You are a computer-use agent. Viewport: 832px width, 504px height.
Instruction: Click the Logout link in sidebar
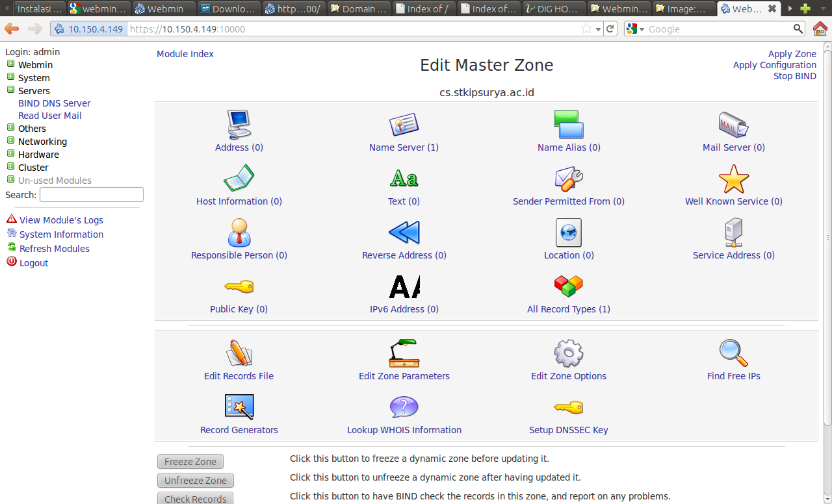click(x=34, y=263)
